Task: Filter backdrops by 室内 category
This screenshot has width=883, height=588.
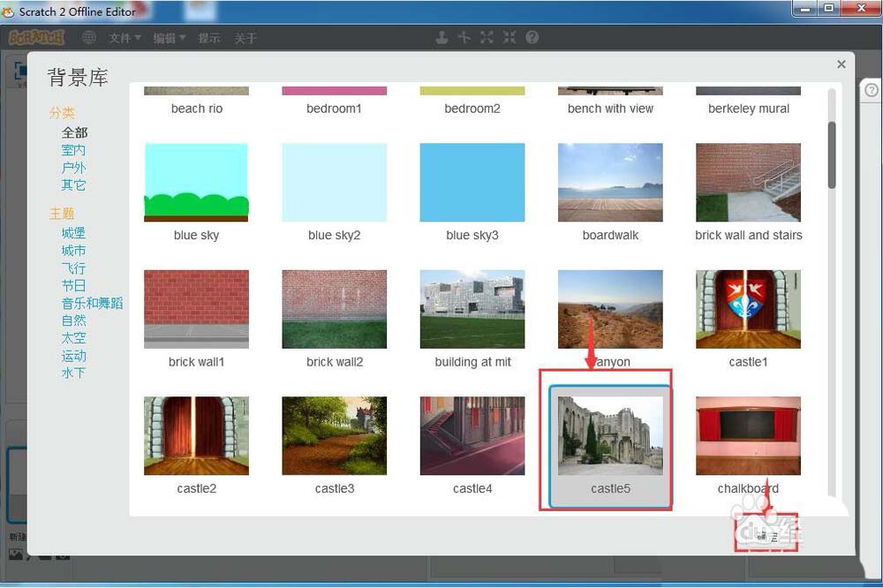Action: pyautogui.click(x=74, y=150)
